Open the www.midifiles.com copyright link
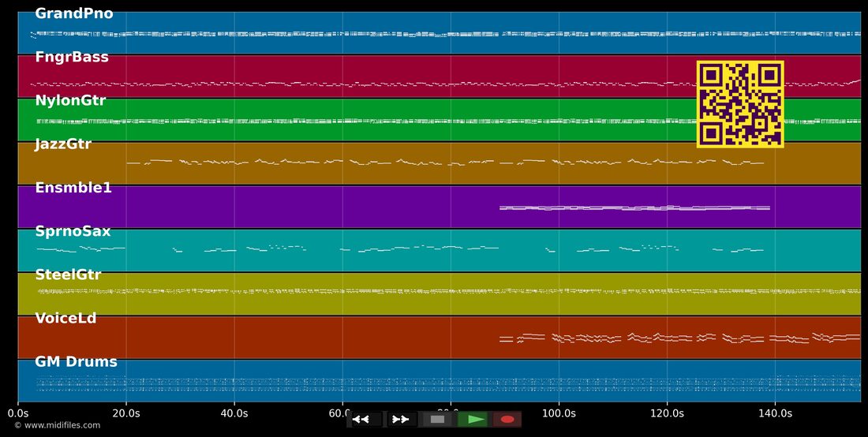Viewport: 868px width, 437px height. (x=57, y=425)
